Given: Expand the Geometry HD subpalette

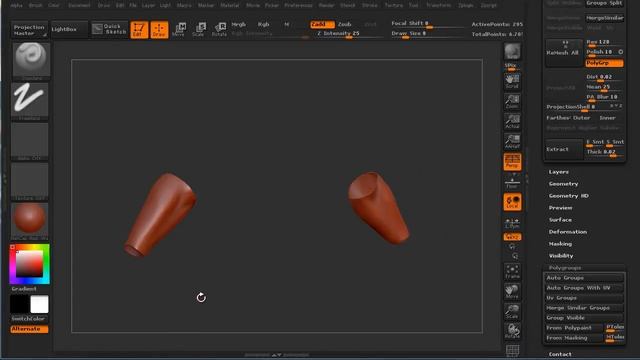Looking at the screenshot, I should [x=569, y=196].
